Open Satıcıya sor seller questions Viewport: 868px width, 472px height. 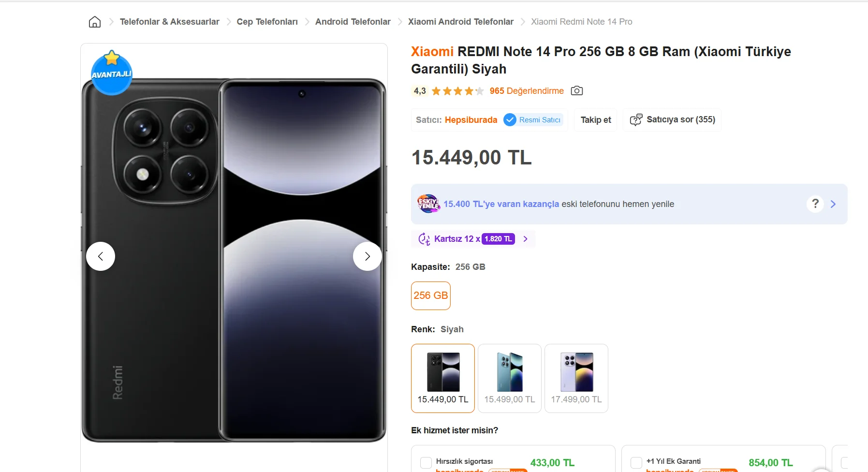[x=672, y=120]
